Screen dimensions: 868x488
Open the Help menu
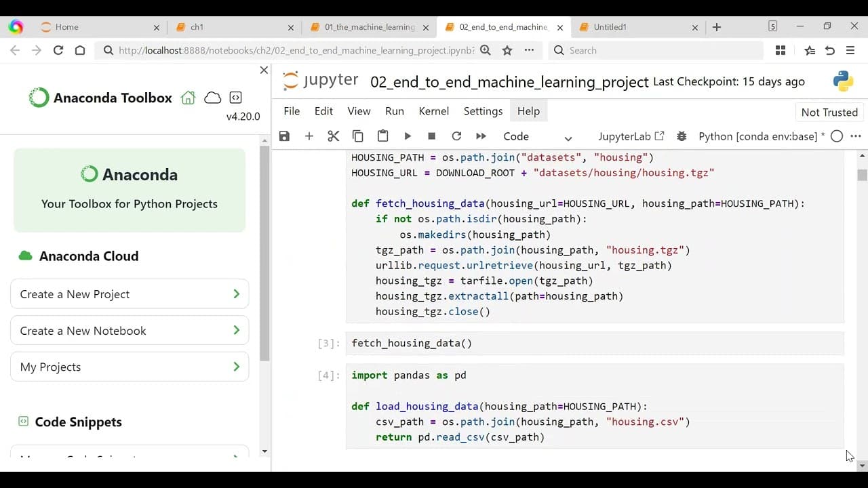tap(528, 111)
